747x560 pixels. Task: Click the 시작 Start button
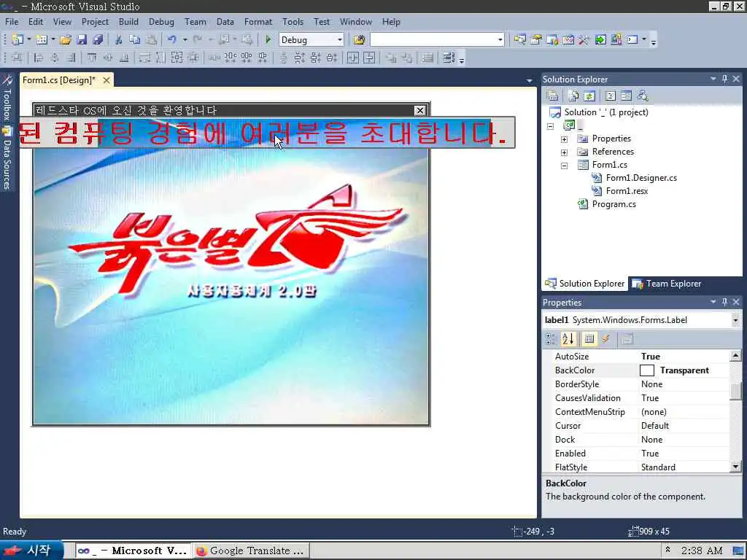pos(31,551)
